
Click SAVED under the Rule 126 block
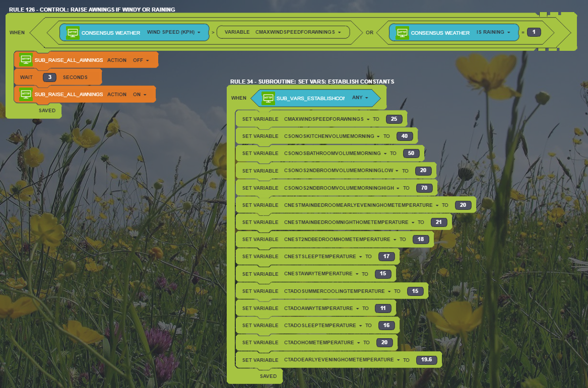coord(47,111)
